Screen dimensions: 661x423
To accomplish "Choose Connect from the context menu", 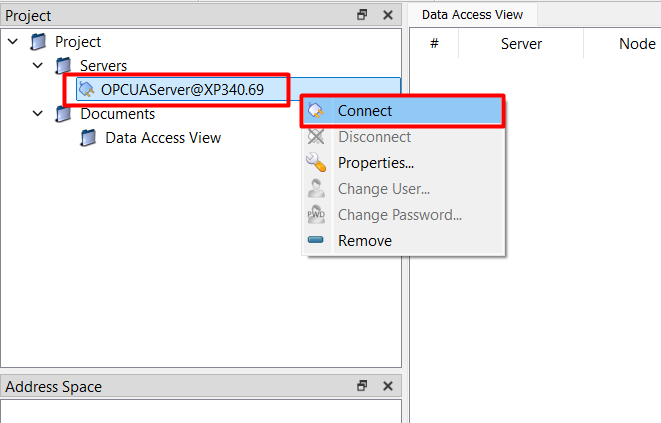I will [365, 111].
